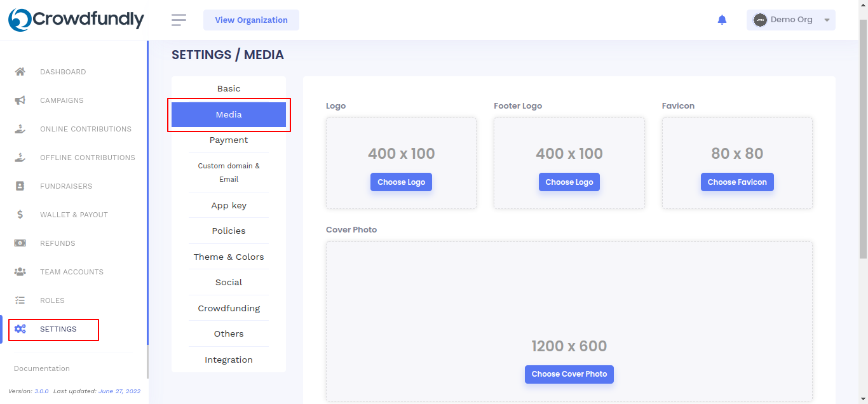Open Fundraisers in the sidebar
The width and height of the screenshot is (868, 404).
[66, 186]
